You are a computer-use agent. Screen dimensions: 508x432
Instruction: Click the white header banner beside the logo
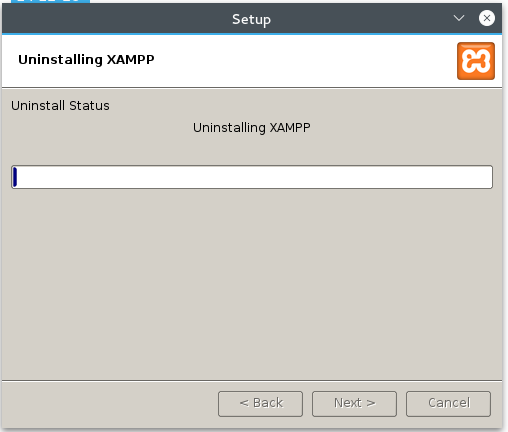(300, 61)
